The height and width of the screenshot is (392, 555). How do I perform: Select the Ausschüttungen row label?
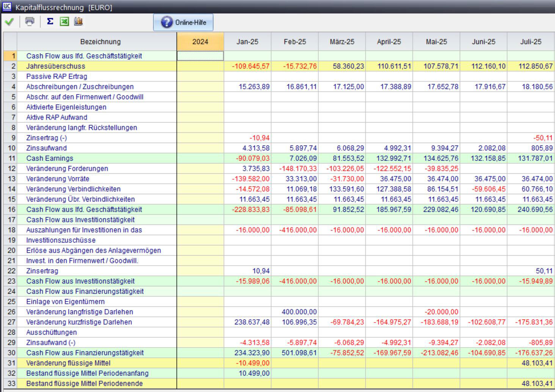[x=52, y=332]
